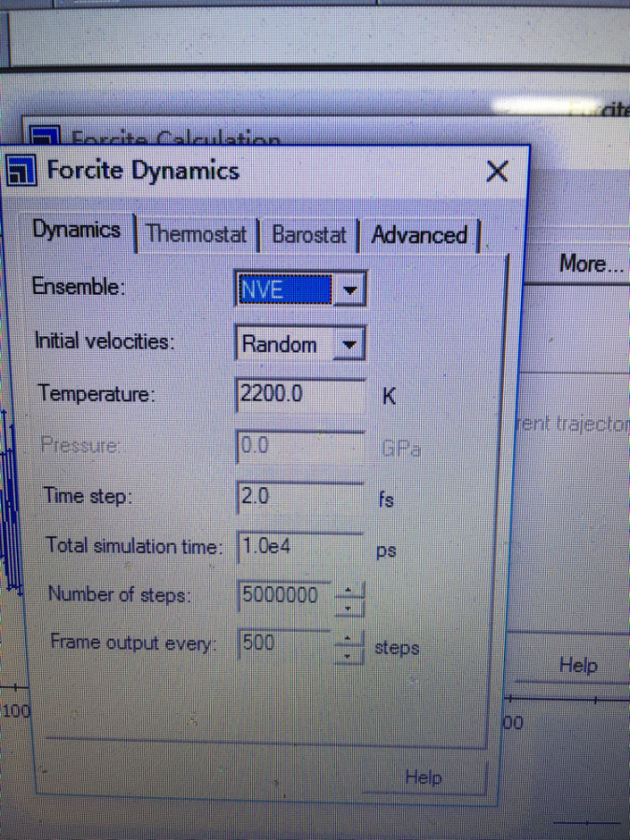Switch to the Thermostat tab
This screenshot has height=840, width=630.
click(196, 234)
